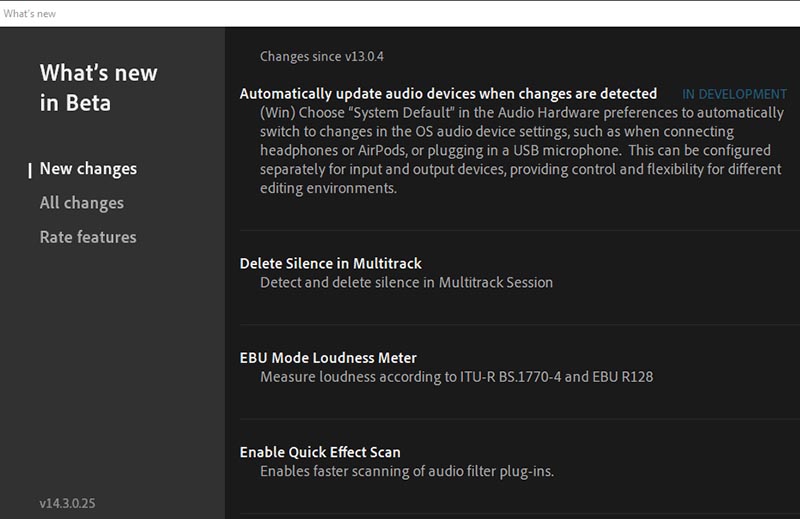This screenshot has width=800, height=519.
Task: Click the Detect and delete silence description
Action: 406,282
